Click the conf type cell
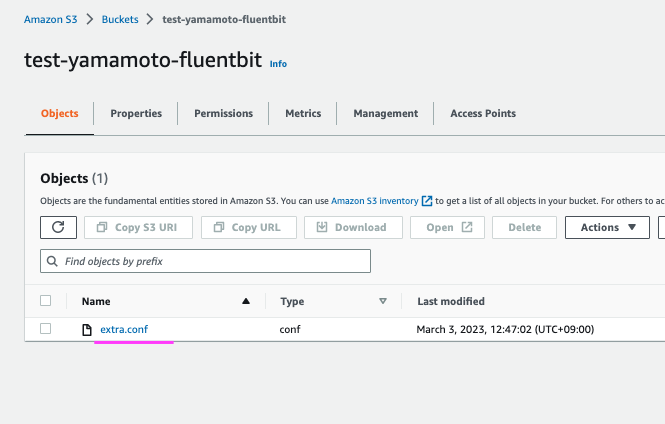The width and height of the screenshot is (665, 424). (290, 329)
